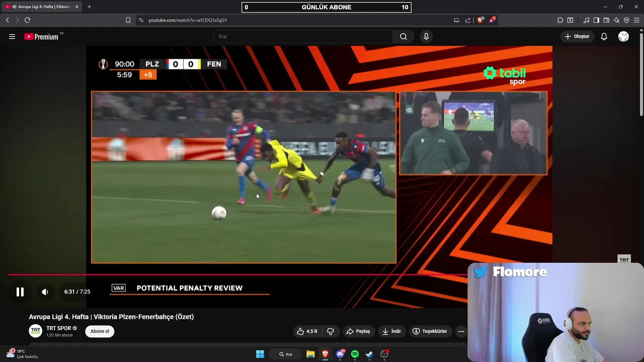Go to the YouTube Premium home logo
The height and width of the screenshot is (362, 644).
coord(42,36)
